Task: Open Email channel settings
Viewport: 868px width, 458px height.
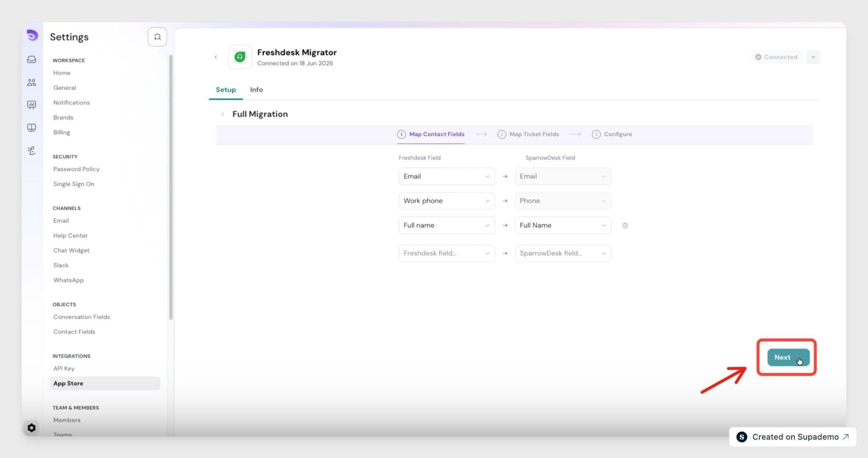Action: (x=61, y=221)
